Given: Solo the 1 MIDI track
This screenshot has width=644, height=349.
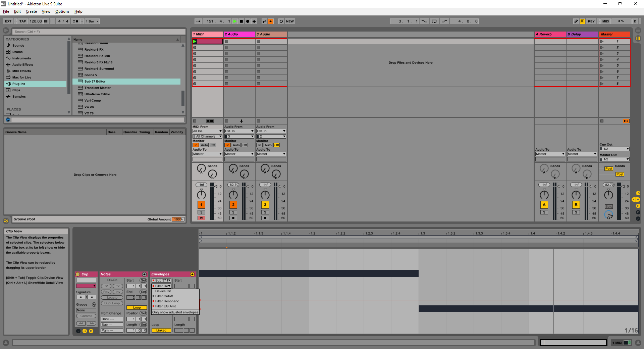Looking at the screenshot, I should coord(201,212).
